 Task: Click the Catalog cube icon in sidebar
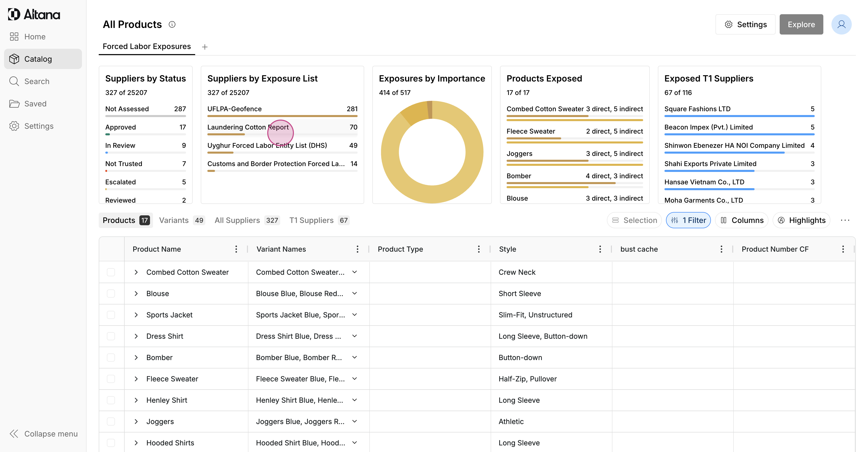click(x=14, y=59)
